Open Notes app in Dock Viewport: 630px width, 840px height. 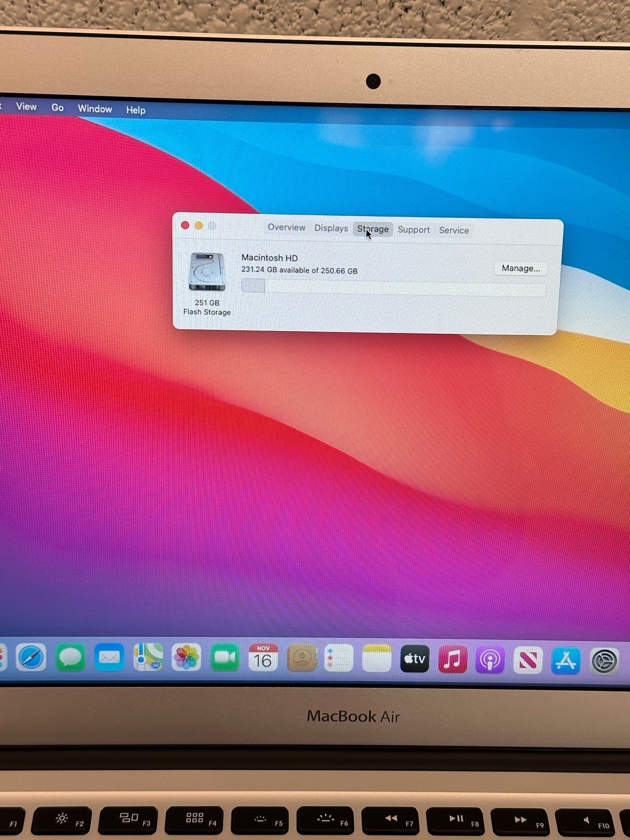click(376, 658)
